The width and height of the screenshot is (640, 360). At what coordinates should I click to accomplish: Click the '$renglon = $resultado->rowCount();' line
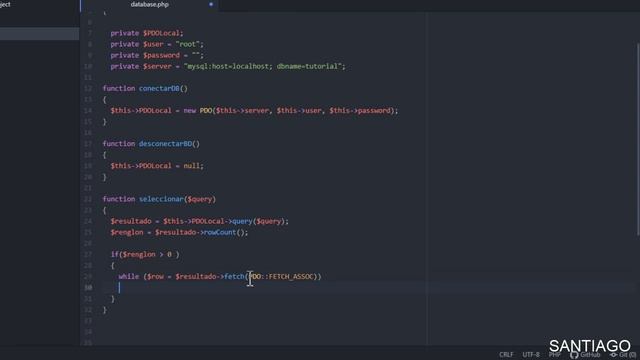[x=179, y=232]
